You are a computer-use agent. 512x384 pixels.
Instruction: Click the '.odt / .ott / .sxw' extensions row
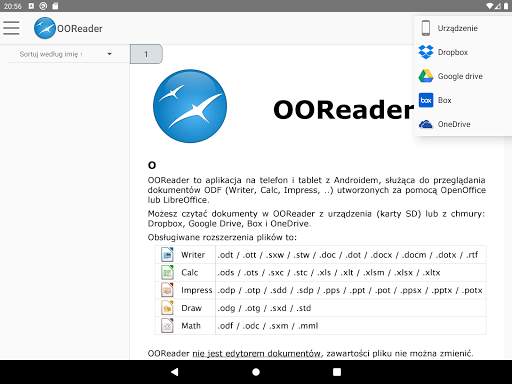348,255
